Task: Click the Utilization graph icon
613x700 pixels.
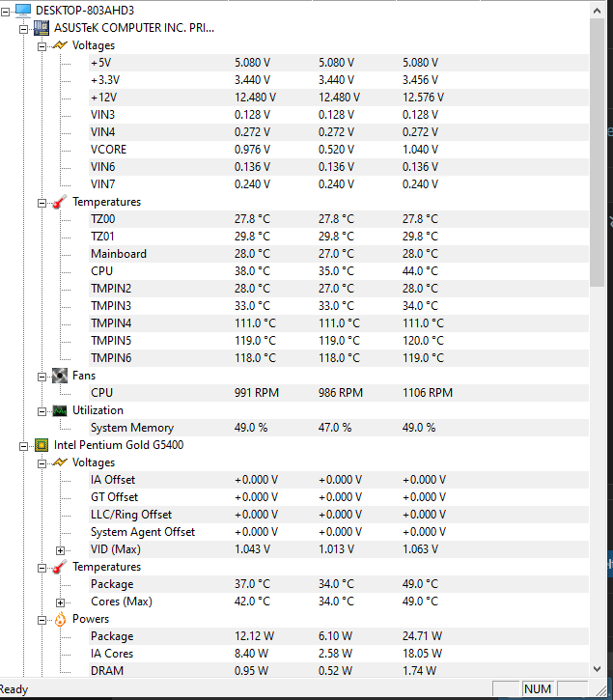Action: coord(60,410)
